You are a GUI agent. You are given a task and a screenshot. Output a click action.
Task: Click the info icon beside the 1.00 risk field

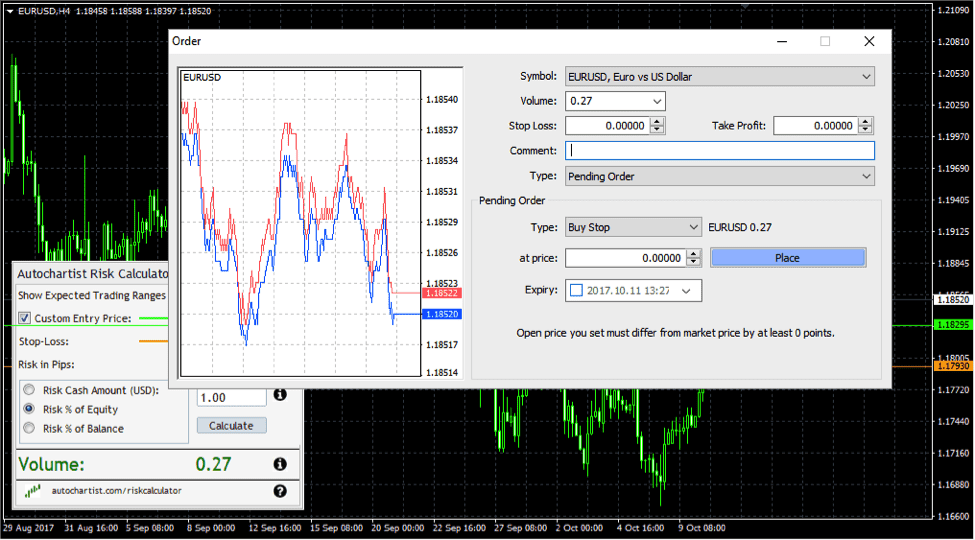[x=280, y=395]
